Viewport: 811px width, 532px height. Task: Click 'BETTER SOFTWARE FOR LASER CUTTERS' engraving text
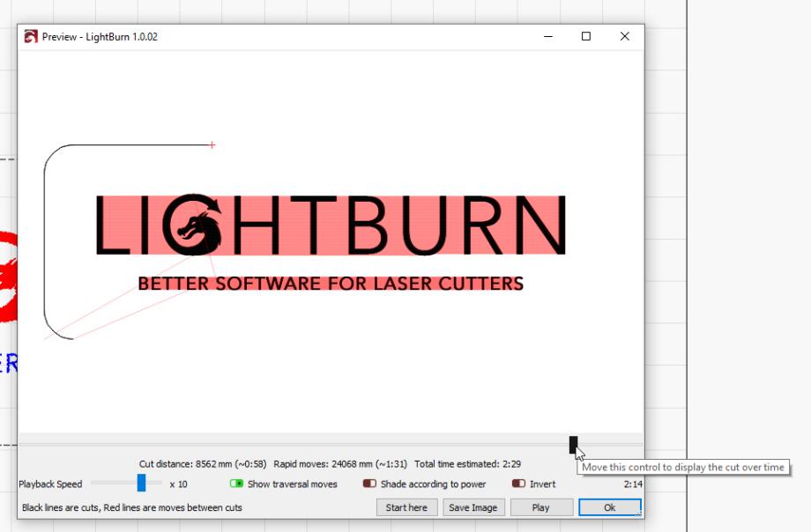[331, 284]
